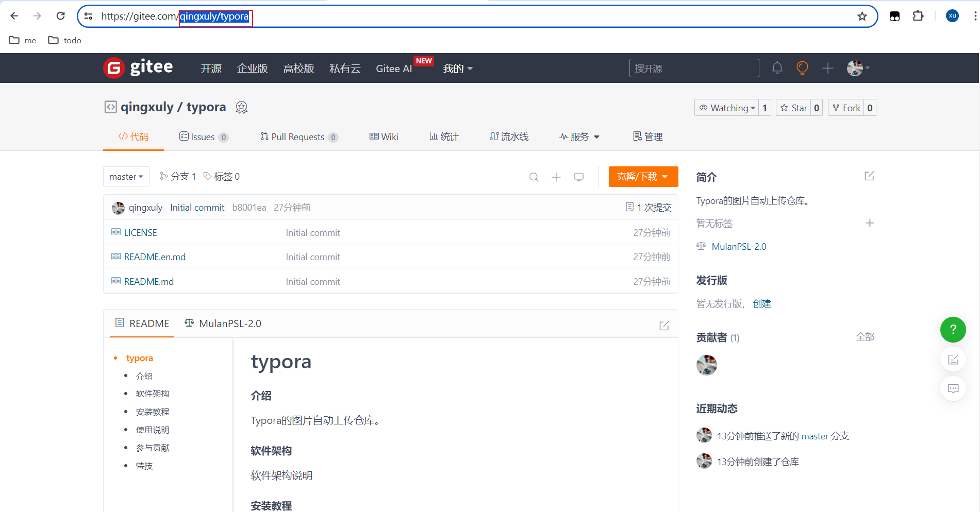980x512 pixels.
Task: Open the site info icon in address bar
Action: (x=89, y=16)
